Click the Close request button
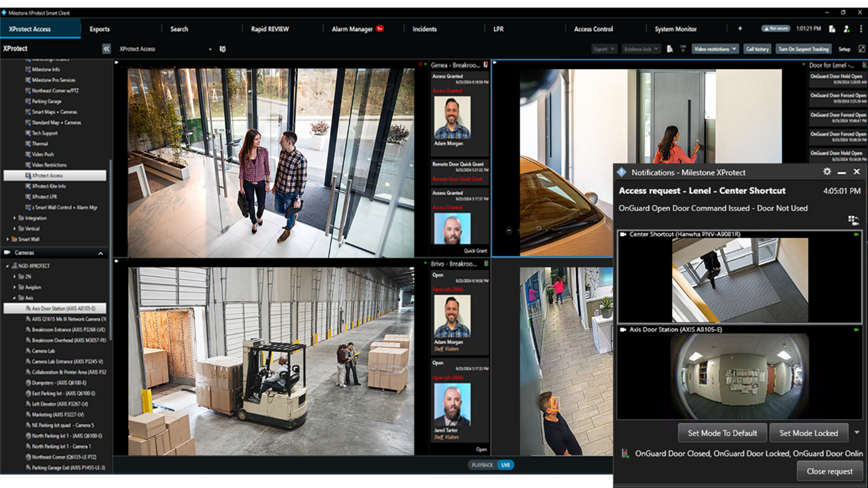 (x=829, y=471)
